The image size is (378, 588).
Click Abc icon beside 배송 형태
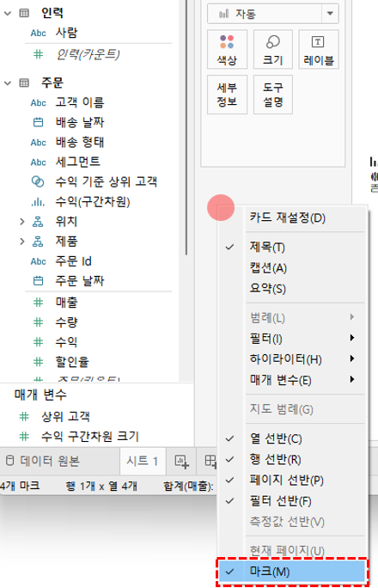(x=38, y=143)
